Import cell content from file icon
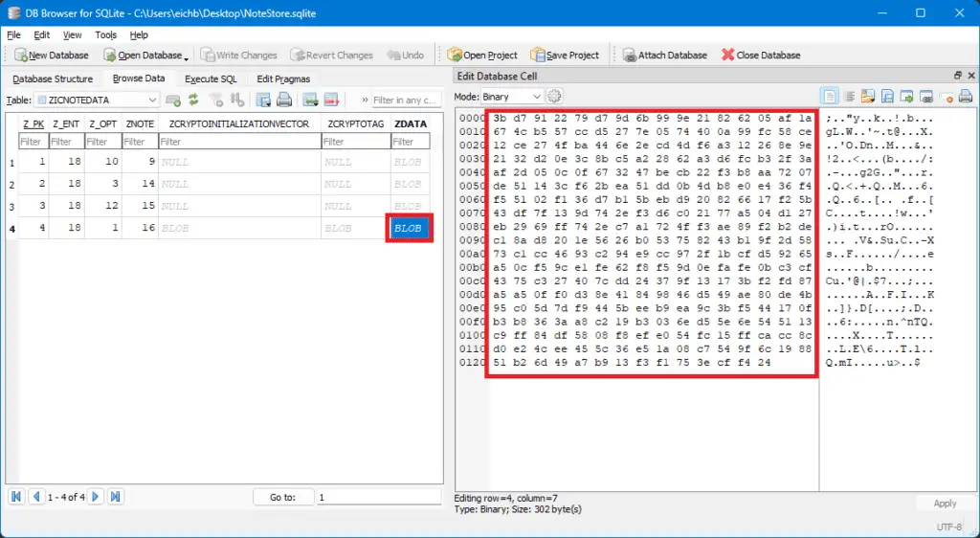 tap(868, 97)
